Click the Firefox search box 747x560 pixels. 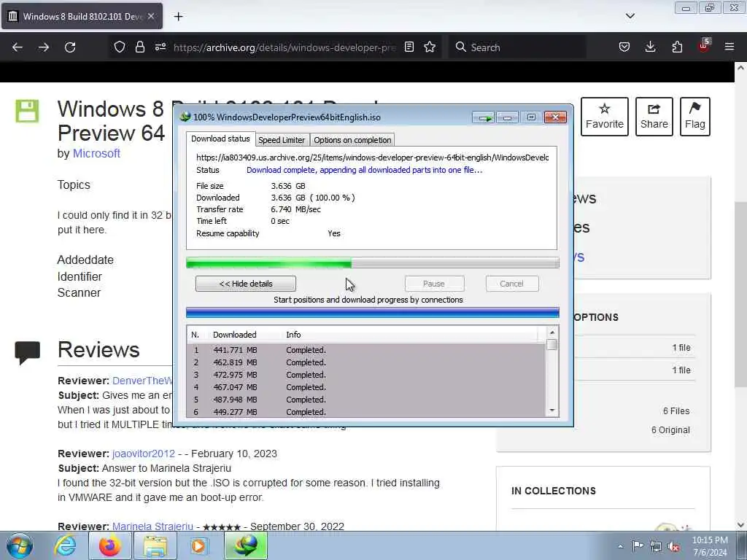(518, 47)
